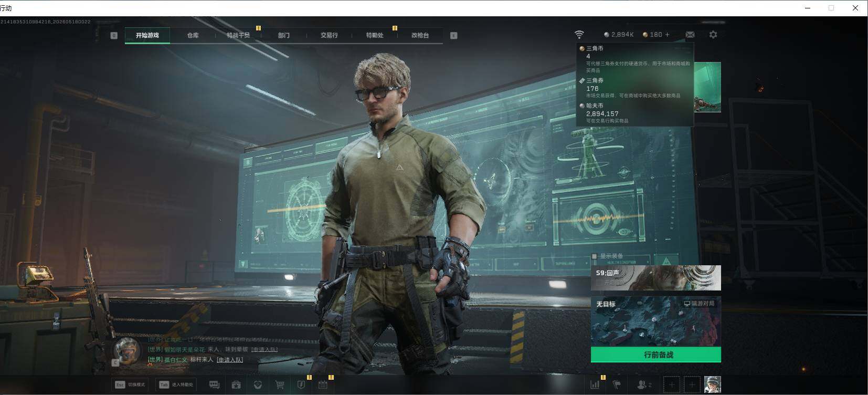Go to the 交易行 tab
The height and width of the screenshot is (395, 868).
point(329,35)
